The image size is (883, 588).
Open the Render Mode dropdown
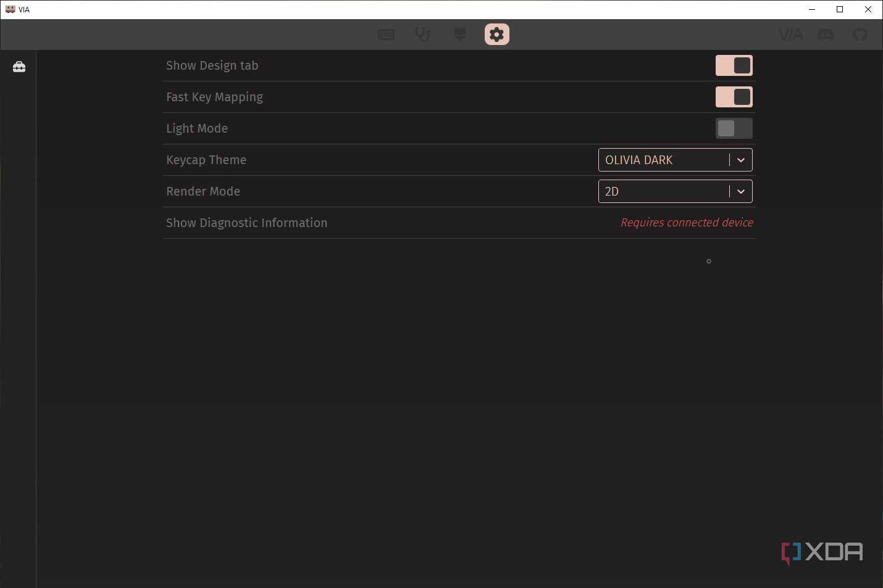[676, 191]
